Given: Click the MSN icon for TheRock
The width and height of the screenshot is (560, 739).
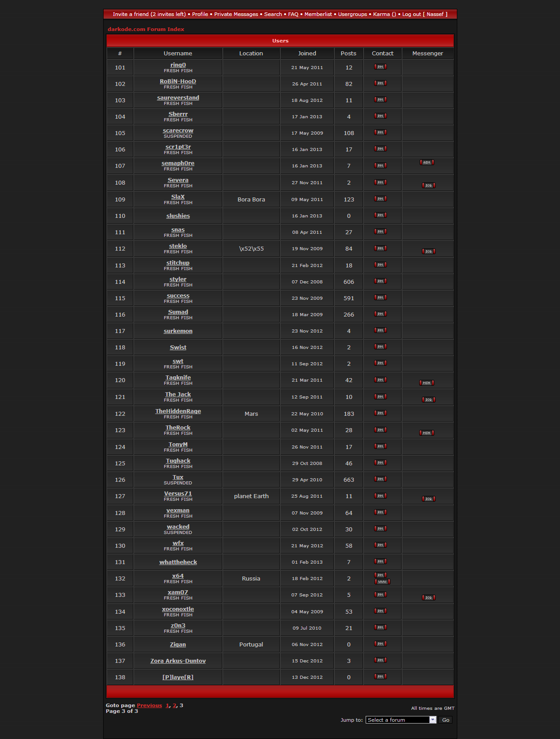Looking at the screenshot, I should click(427, 433).
